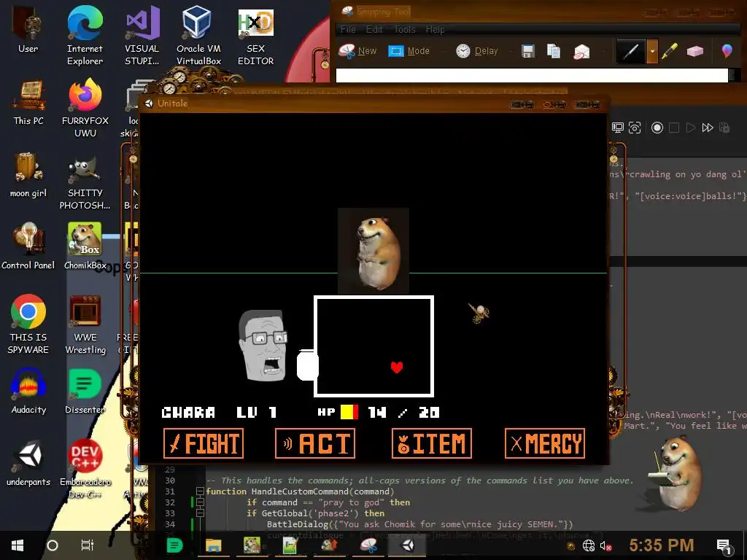Open the ChomikBox desktop icon
Viewport: 747px width, 560px height.
85,246
